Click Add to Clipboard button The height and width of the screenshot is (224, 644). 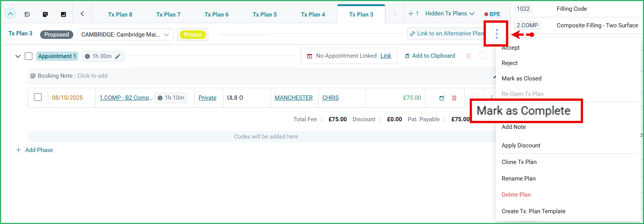coord(430,56)
